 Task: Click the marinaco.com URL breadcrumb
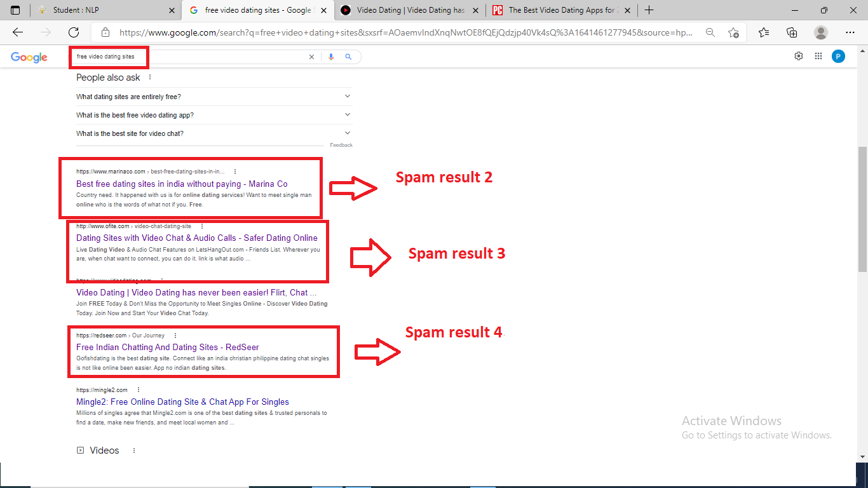point(151,172)
